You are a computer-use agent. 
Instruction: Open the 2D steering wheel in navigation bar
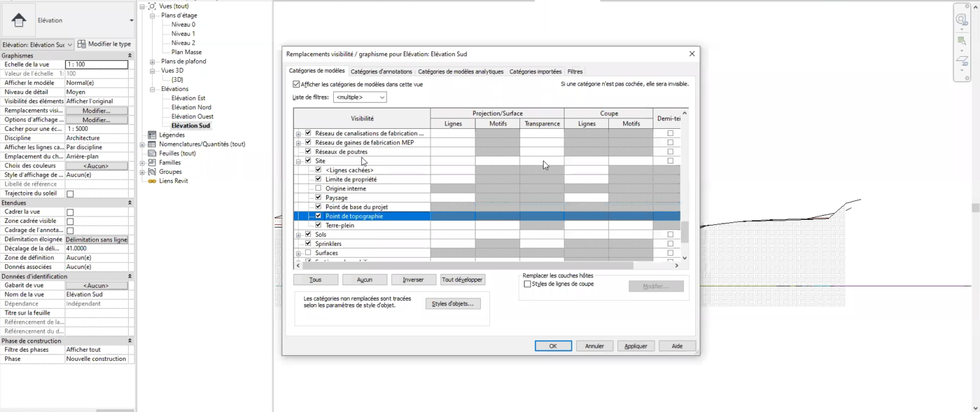pos(962,20)
